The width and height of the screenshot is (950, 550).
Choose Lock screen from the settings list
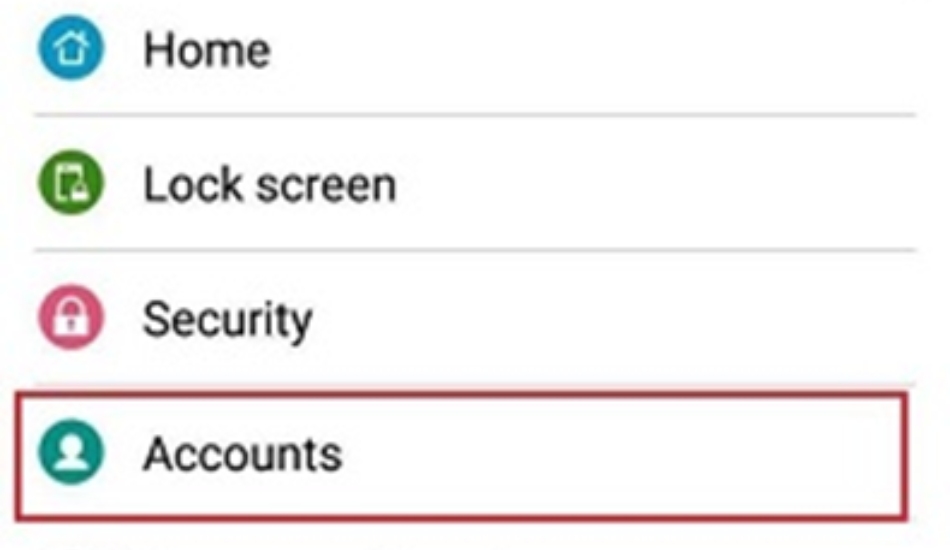475,182
